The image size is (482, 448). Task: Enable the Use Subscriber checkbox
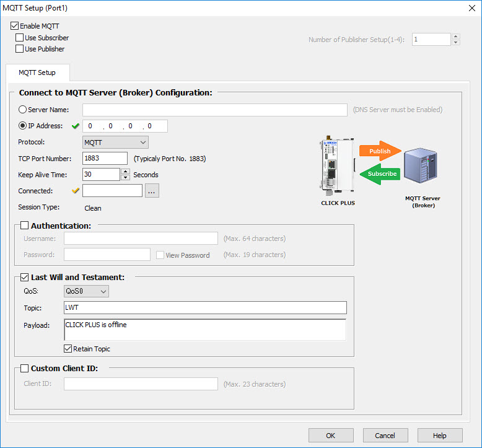click(19, 38)
